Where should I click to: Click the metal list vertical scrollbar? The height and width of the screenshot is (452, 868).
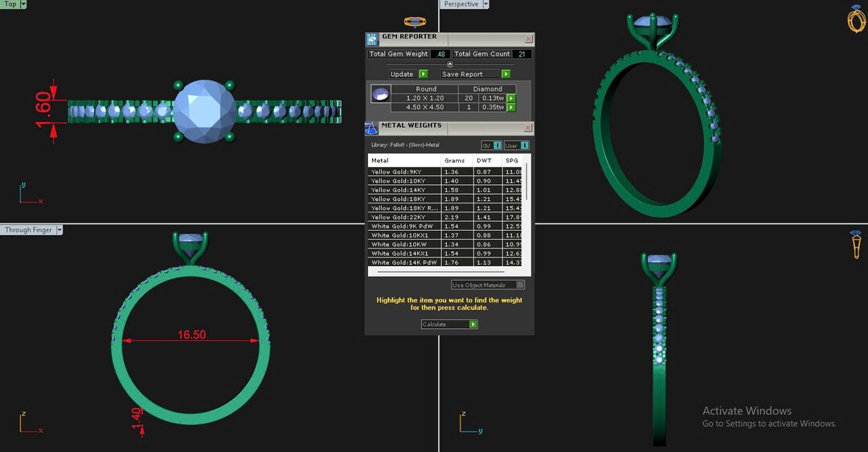[526, 183]
